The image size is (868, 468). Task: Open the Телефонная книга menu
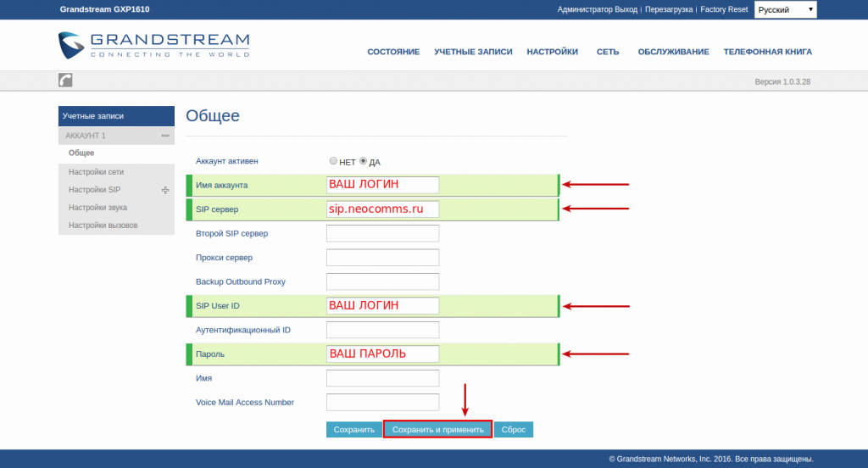[767, 52]
